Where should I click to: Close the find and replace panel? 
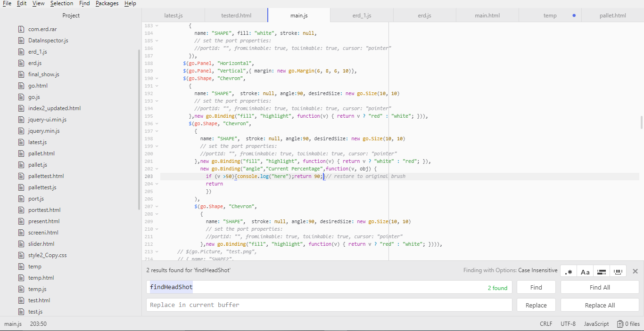tap(635, 271)
